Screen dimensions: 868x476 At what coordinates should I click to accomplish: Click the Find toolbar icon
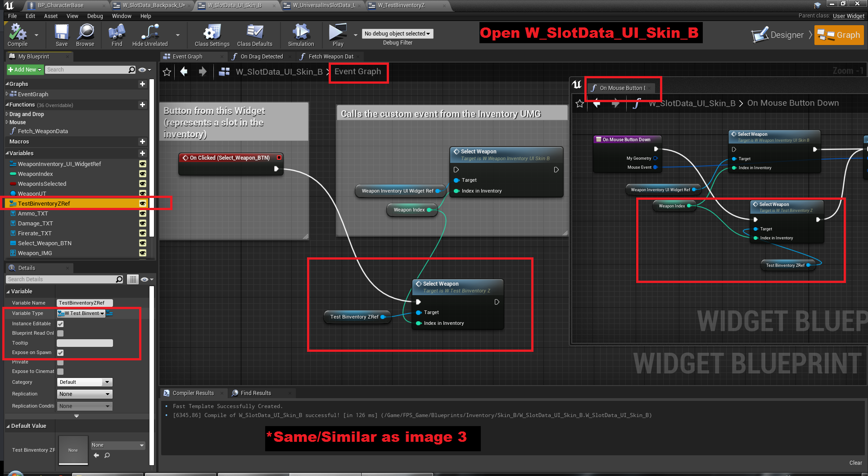[x=117, y=35]
